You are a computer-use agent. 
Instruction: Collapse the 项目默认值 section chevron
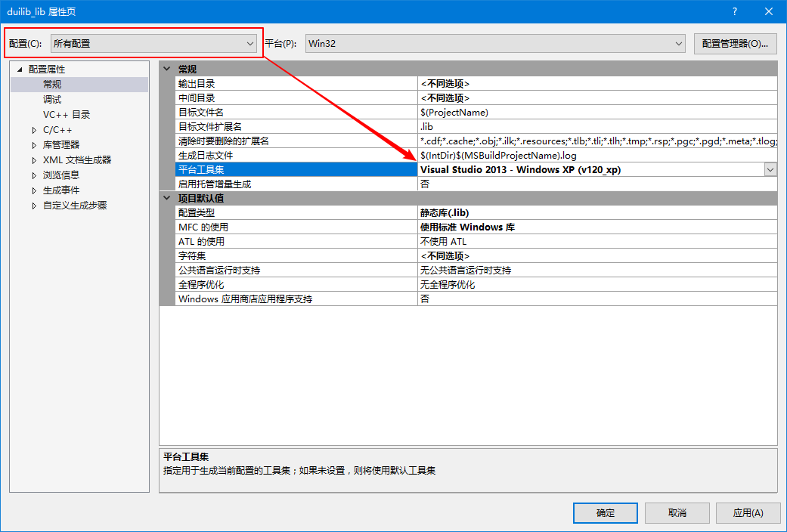(167, 198)
